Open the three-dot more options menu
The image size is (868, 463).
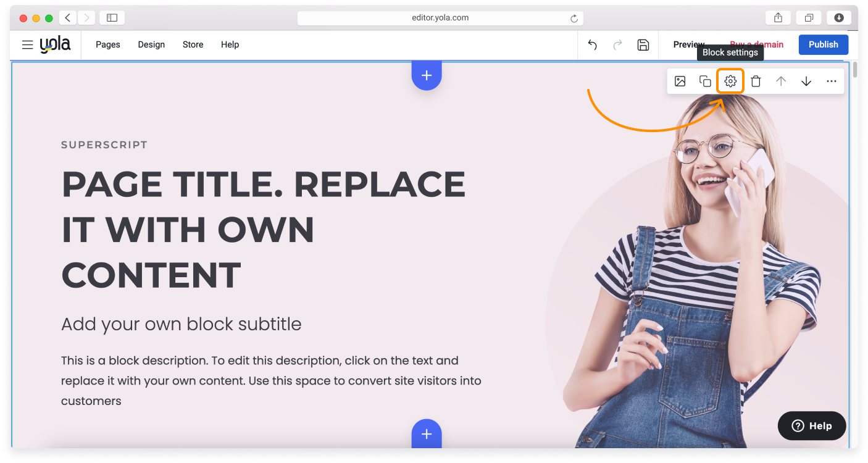pos(832,81)
